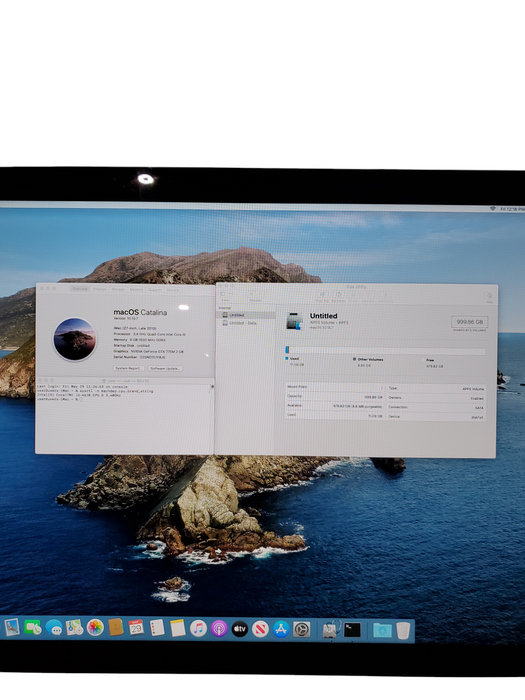Viewport: 525px width, 700px height.
Task: Click Partition in Disk Utility toolbar
Action: (338, 297)
